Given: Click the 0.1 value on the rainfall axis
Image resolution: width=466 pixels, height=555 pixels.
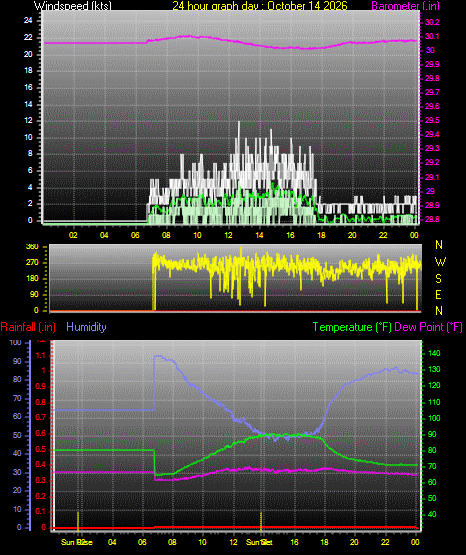Looking at the screenshot, I should coord(41,511).
